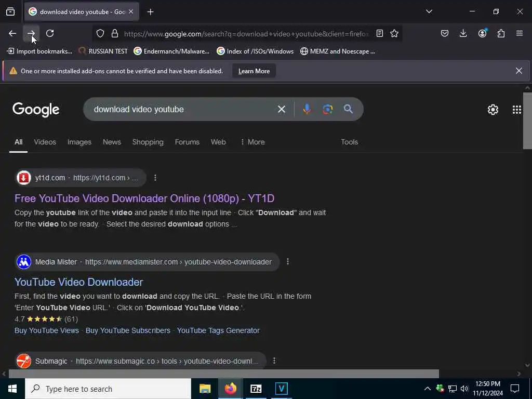Screen dimensions: 532x399
Task: Open three-dot menu for yt1d.com result
Action: click(155, 178)
